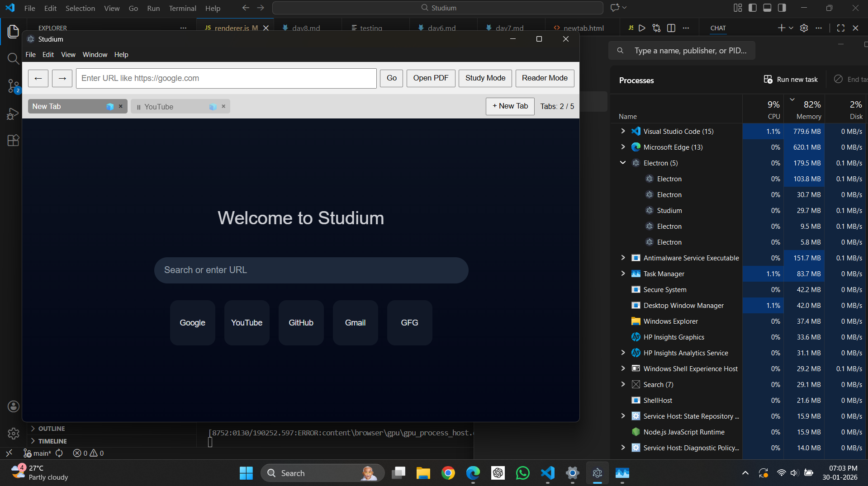
Task: Open the Manage gear in activity bar
Action: point(14,434)
